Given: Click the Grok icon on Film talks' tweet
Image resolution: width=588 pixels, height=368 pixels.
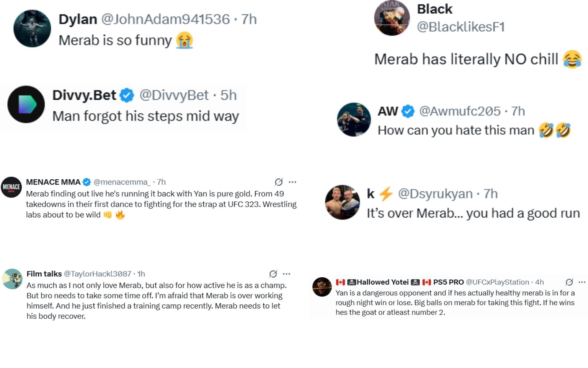Looking at the screenshot, I should [273, 274].
